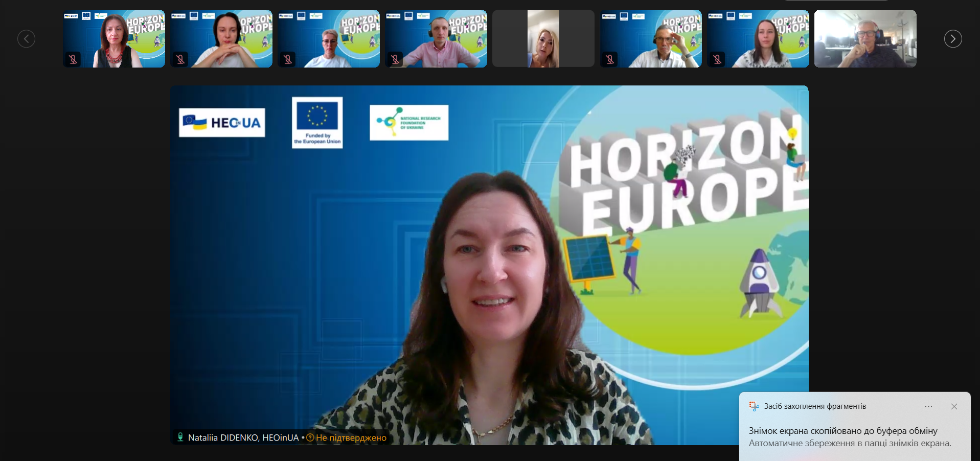This screenshot has height=461, width=980.
Task: Select thumbnail of man touching his headset
Action: pos(651,39)
